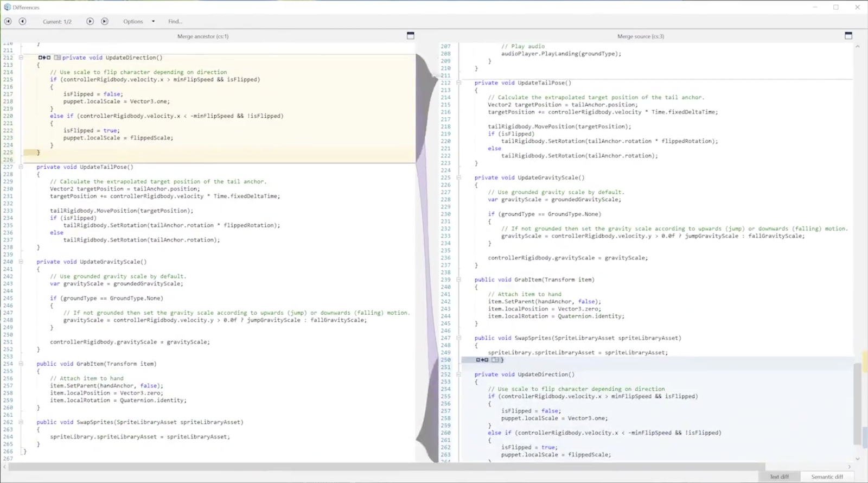
Task: Click '// Play audio' comment in right pane
Action: pyautogui.click(x=522, y=47)
